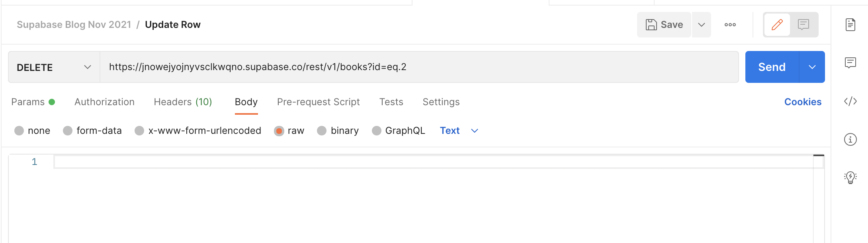The width and height of the screenshot is (868, 243).
Task: Select the raw body option
Action: click(289, 131)
